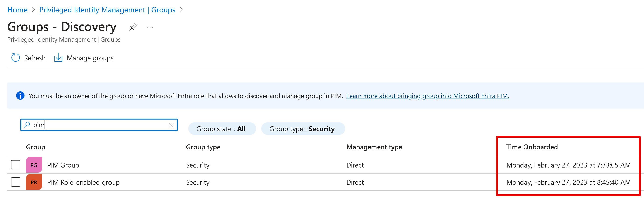This screenshot has height=209, width=644.
Task: Click the pink PG group avatar
Action: point(34,165)
